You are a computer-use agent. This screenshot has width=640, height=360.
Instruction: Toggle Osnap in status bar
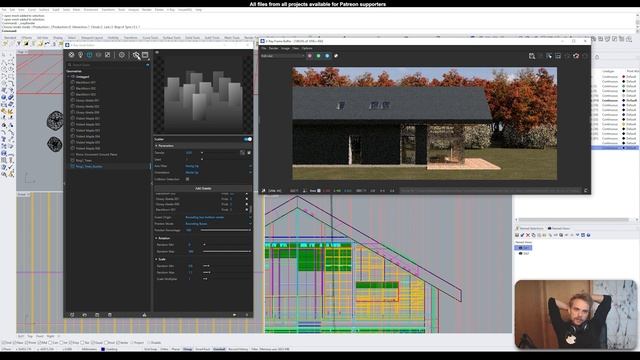tap(188, 349)
